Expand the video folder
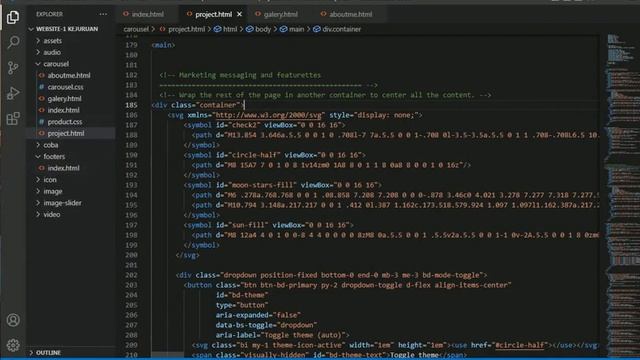The height and width of the screenshot is (360, 640). click(51, 214)
